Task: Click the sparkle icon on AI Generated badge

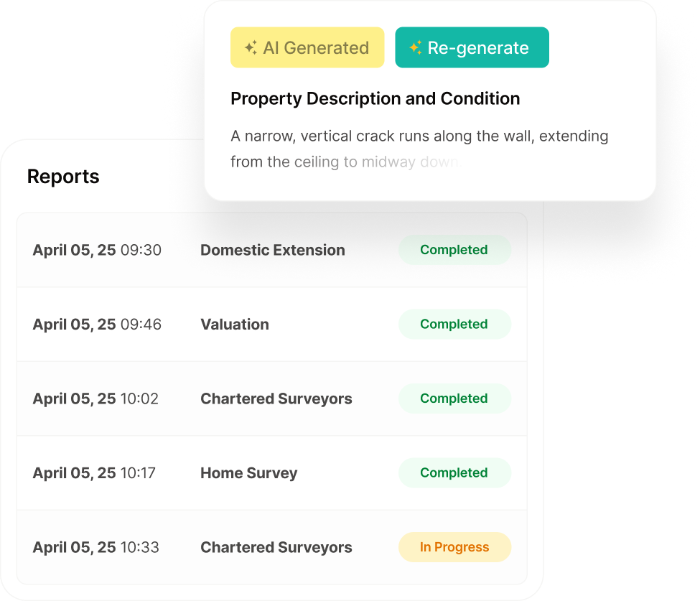Action: click(251, 47)
